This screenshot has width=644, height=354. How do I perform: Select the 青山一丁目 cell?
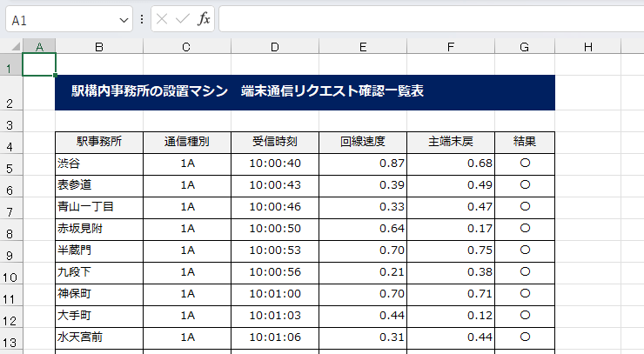[99, 208]
